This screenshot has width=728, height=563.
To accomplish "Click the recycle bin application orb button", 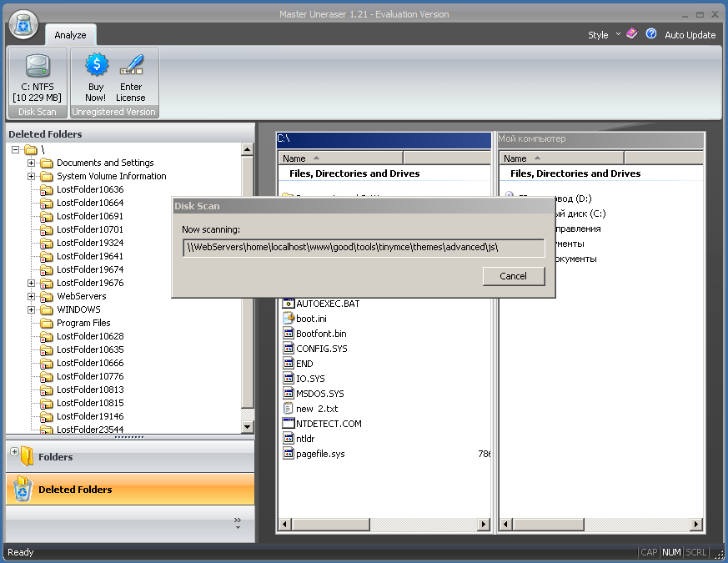I will point(23,25).
